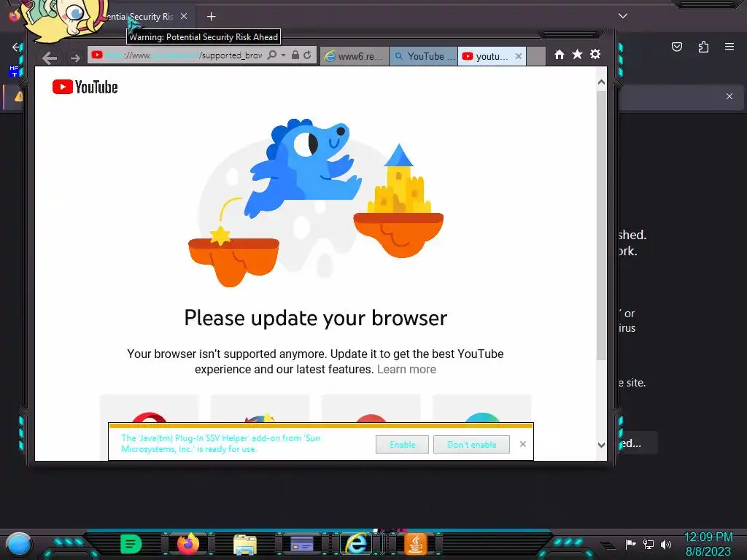747x560 pixels.
Task: Click the Firefox Advanced… button
Action: 638,443
